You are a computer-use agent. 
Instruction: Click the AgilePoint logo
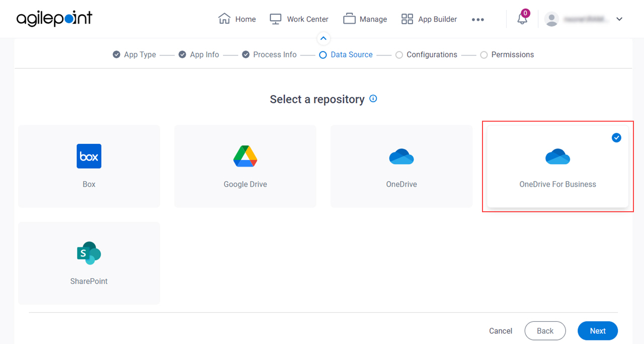coord(54,19)
